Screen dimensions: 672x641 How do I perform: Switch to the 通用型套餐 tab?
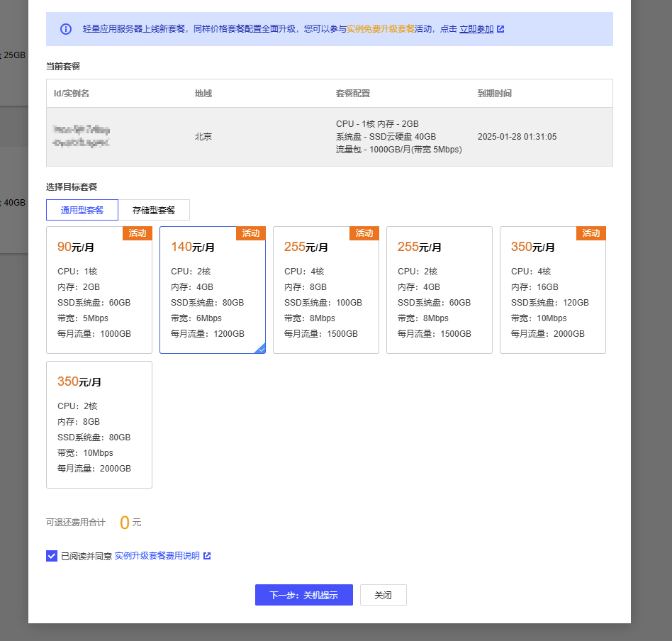coord(82,210)
